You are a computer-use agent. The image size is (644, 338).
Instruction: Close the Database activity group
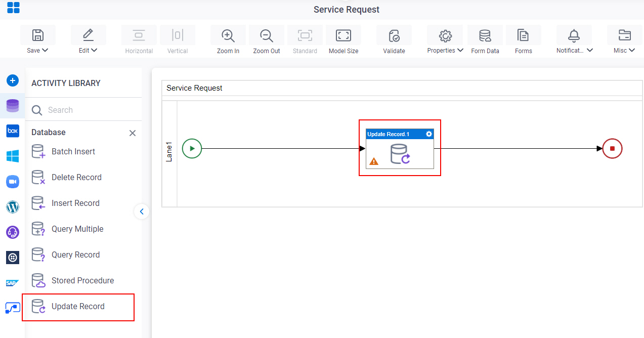133,133
